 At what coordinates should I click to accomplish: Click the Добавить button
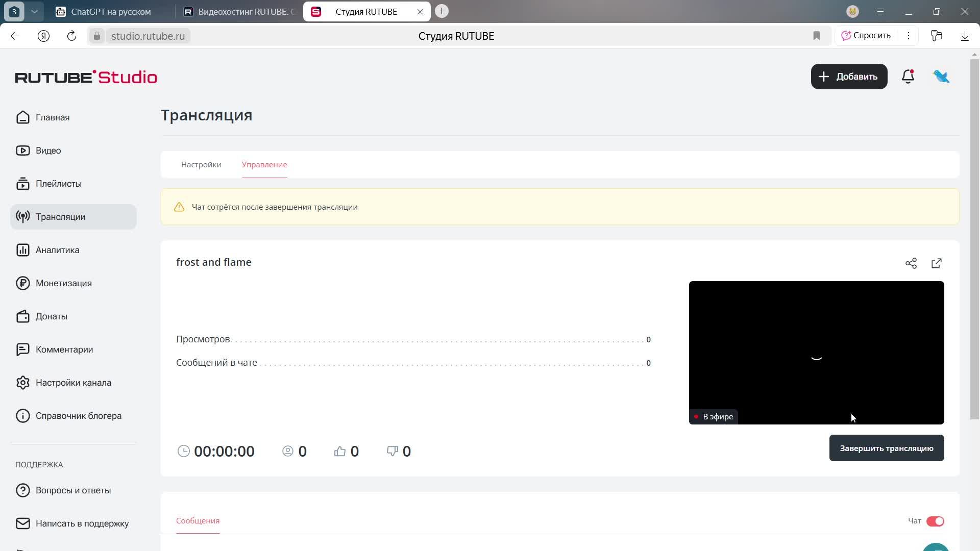(x=849, y=77)
